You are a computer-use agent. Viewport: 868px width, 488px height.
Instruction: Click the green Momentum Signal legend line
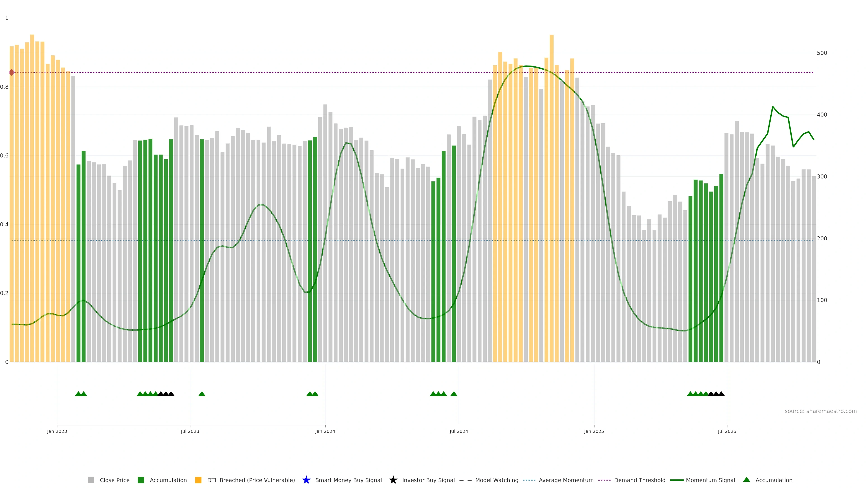(677, 480)
